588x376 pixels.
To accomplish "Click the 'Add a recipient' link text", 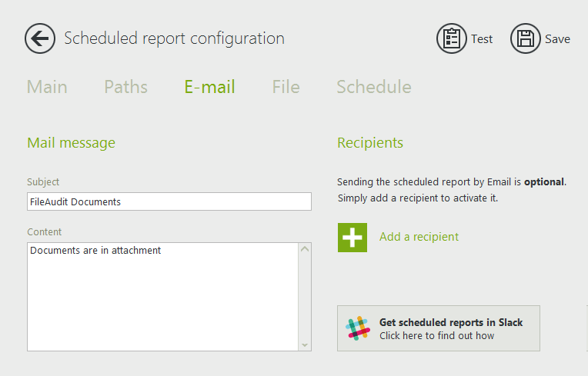I will coord(419,237).
